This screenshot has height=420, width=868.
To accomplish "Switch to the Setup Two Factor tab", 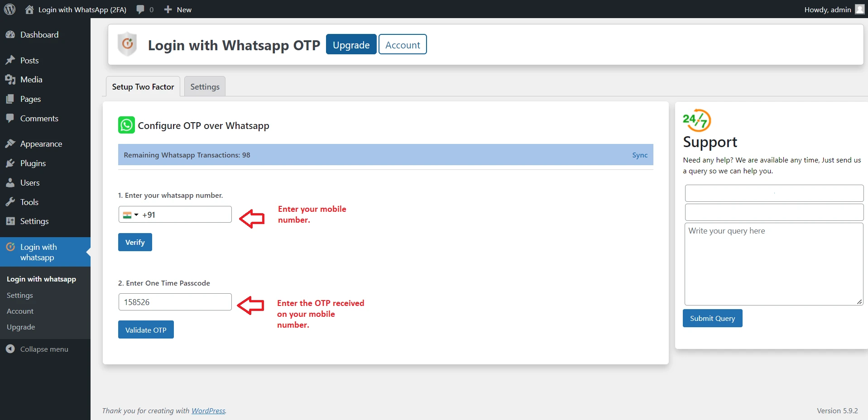I will [143, 86].
